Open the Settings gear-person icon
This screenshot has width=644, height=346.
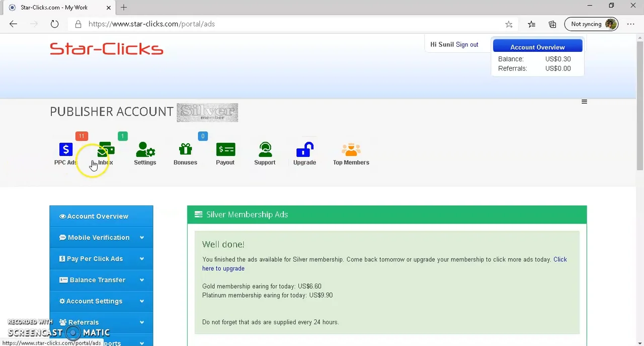point(145,150)
